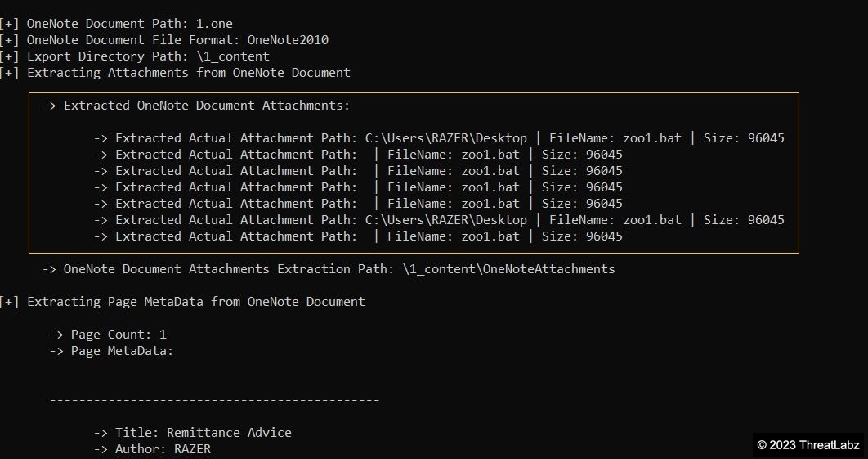Click the second C:\Users\RAZER\Desktop attachment path
Image resolution: width=868 pixels, height=459 pixels.
coord(445,220)
